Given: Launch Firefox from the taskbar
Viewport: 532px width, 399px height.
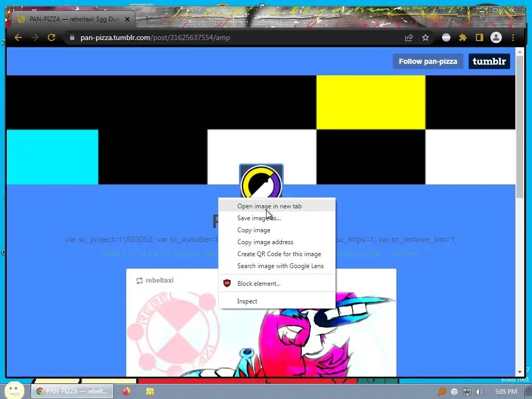Looking at the screenshot, I should pyautogui.click(x=126, y=391).
